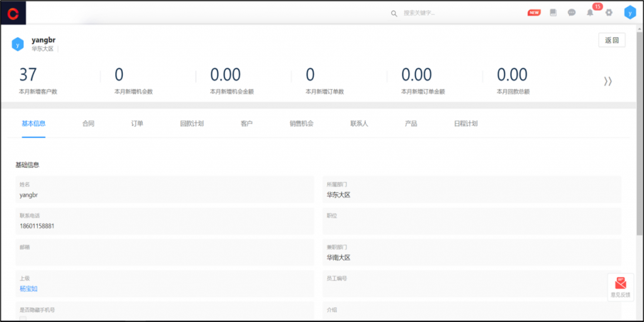Click the 返回 button
Viewport: 644px width, 322px height.
point(611,41)
